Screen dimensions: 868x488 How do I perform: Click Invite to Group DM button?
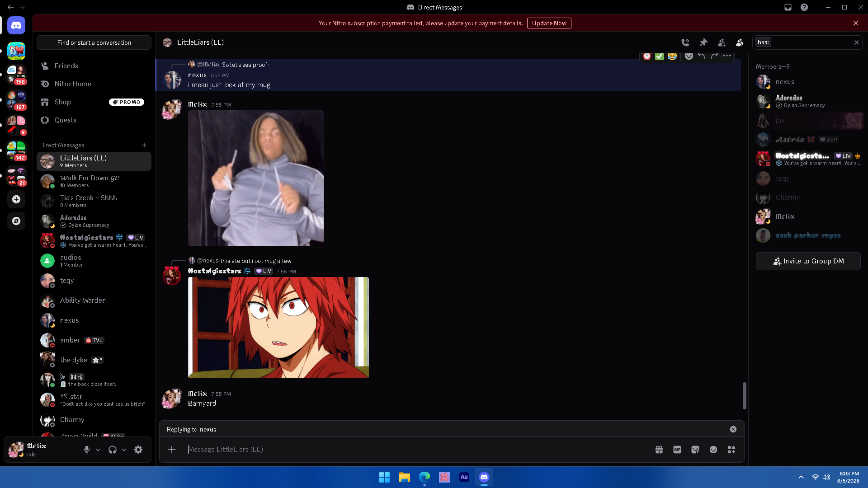808,261
